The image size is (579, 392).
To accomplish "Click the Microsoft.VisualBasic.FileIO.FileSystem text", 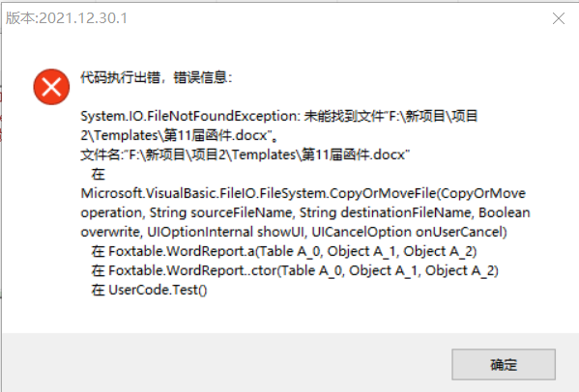I will coord(203,193).
